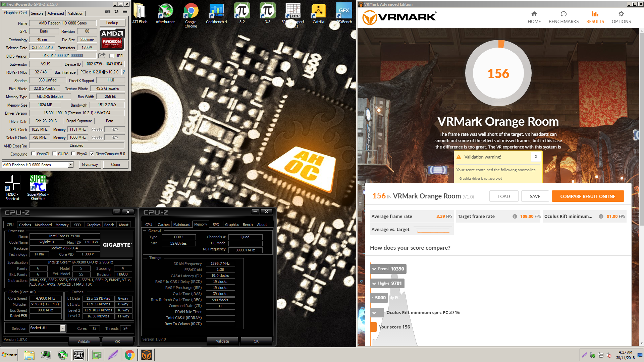Screen dimensions: 644x362
Task: Toggle the OpenCL computing checkbox
Action: point(33,154)
